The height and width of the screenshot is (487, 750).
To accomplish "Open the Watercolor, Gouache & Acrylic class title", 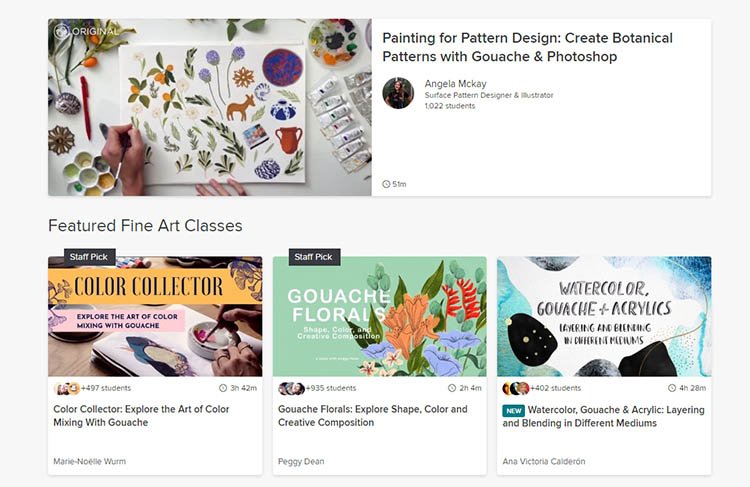I will pos(604,416).
